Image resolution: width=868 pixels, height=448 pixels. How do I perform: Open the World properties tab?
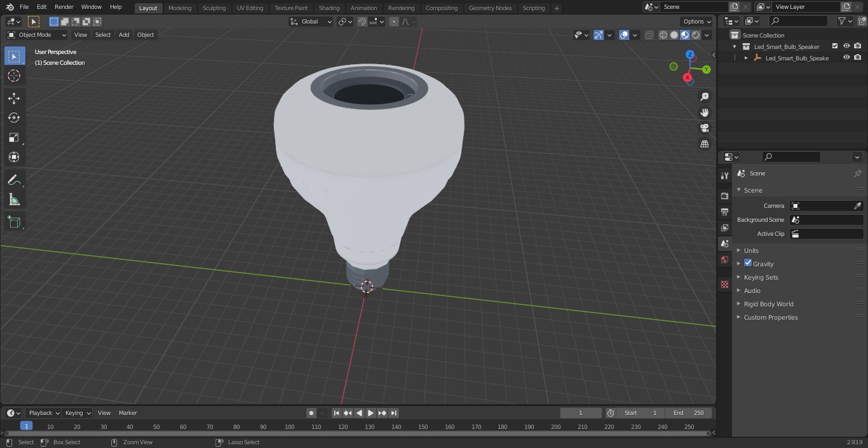point(724,260)
